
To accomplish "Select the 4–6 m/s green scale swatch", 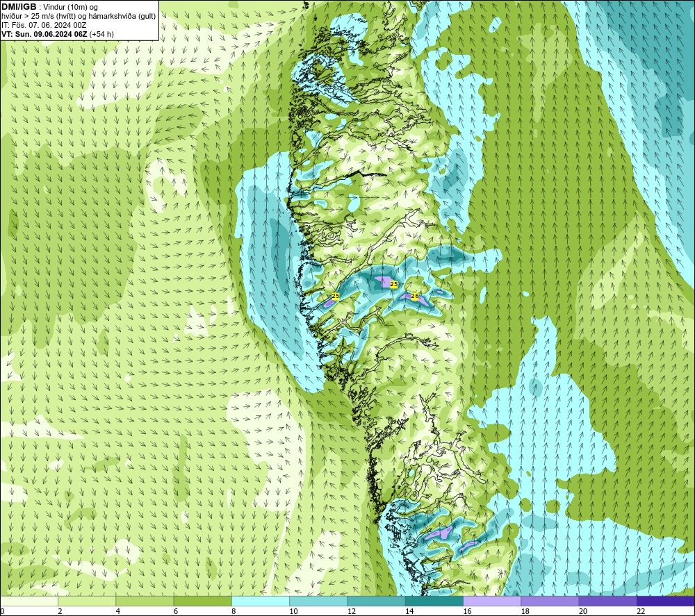I will 145,601.
